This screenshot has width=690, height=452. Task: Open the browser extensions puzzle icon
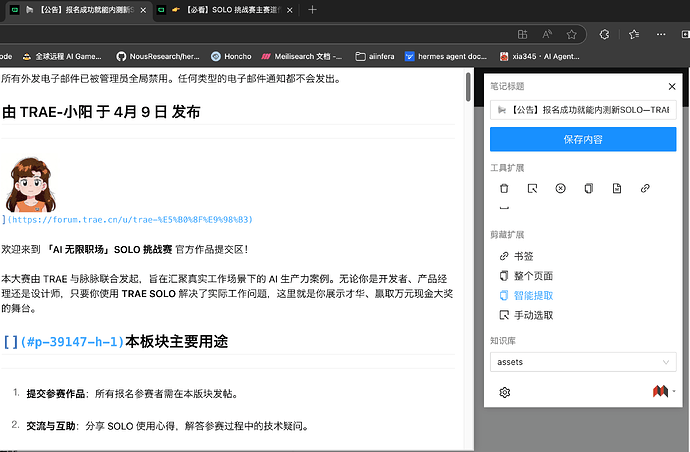point(604,34)
